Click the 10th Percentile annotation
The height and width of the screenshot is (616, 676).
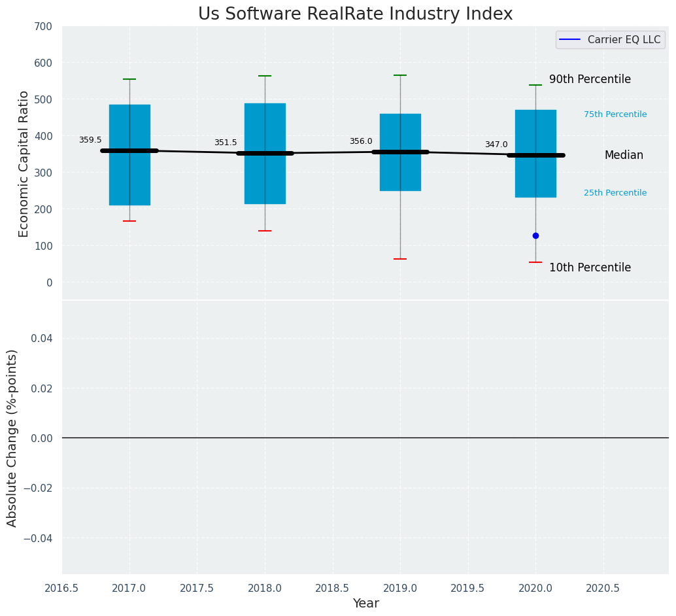[x=590, y=267]
